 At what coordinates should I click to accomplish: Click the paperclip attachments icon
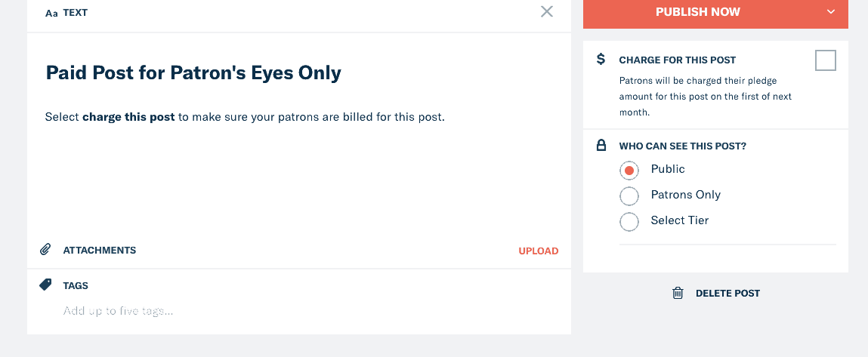[45, 250]
